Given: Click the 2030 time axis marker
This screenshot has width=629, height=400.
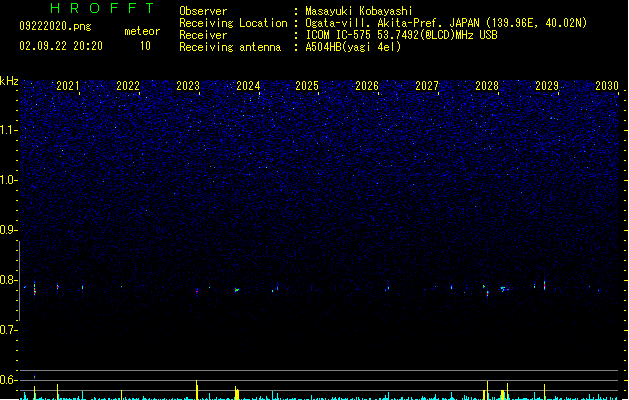Looking at the screenshot, I should [607, 86].
